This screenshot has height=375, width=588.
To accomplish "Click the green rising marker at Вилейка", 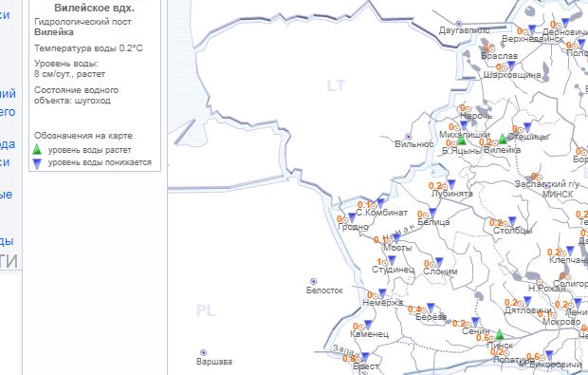I will point(503,139).
